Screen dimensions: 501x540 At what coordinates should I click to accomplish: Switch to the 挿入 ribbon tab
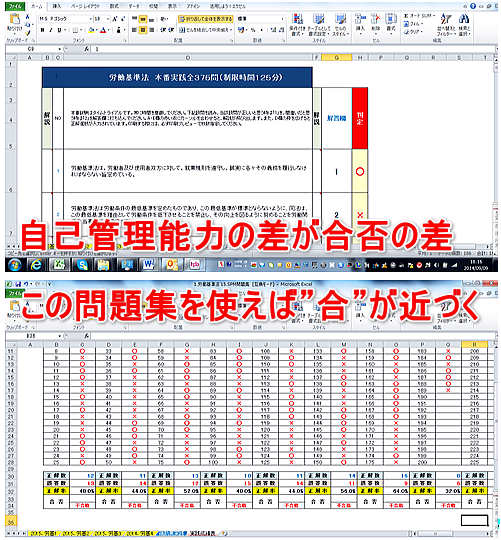coord(56,6)
